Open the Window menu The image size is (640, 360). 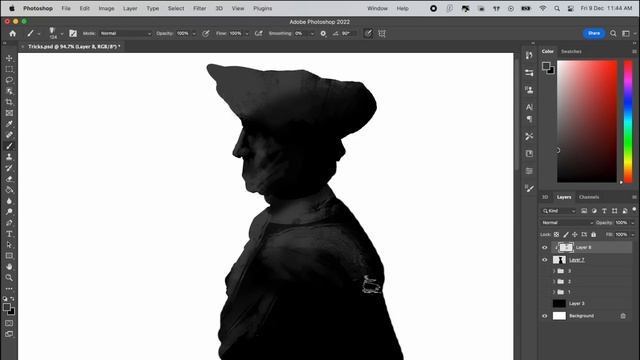pyautogui.click(x=377, y=8)
